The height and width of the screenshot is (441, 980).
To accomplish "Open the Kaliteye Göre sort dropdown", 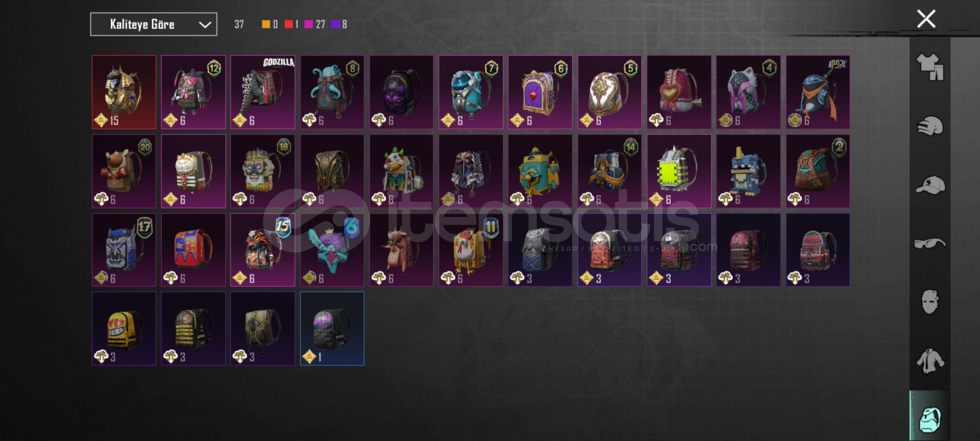I will tap(154, 24).
